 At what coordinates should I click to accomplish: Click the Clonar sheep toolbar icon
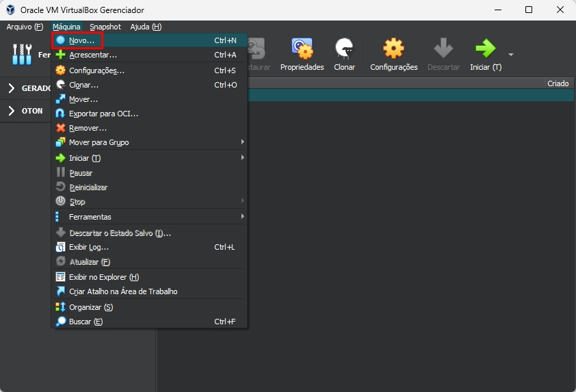(344, 49)
